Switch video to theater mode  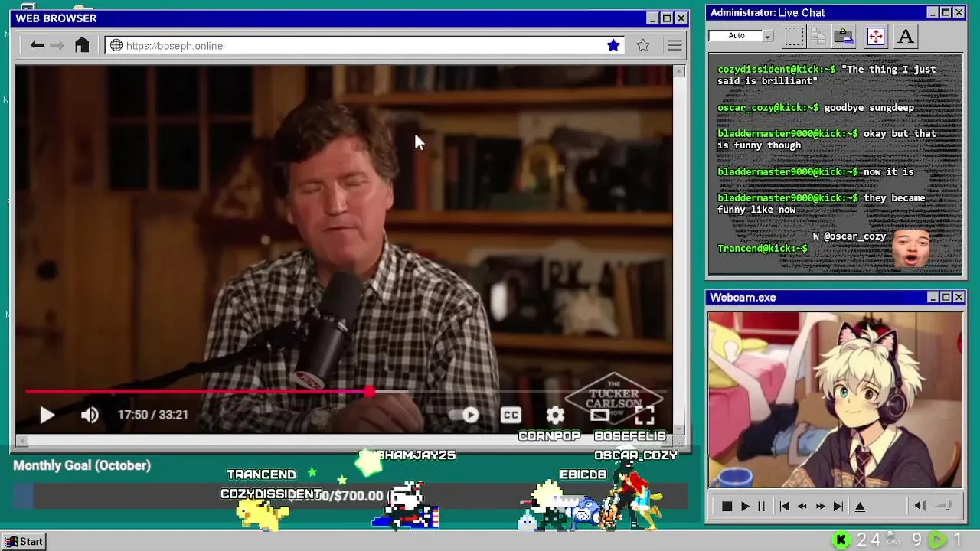(x=599, y=415)
